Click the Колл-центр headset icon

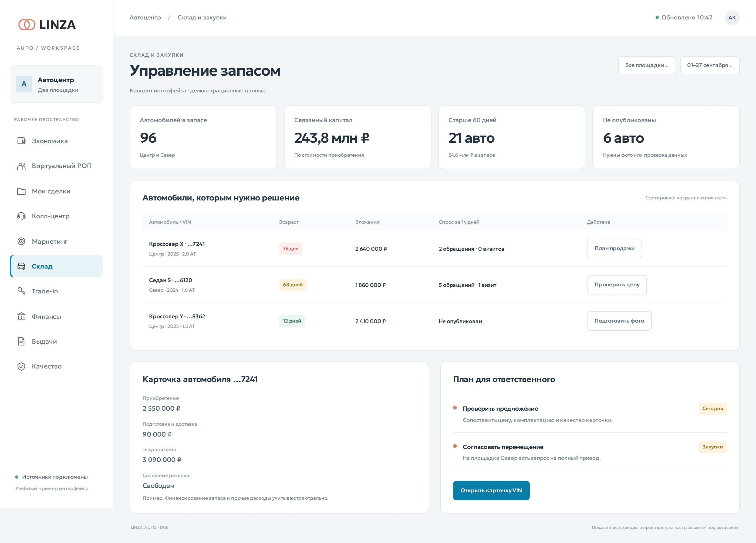coord(21,216)
